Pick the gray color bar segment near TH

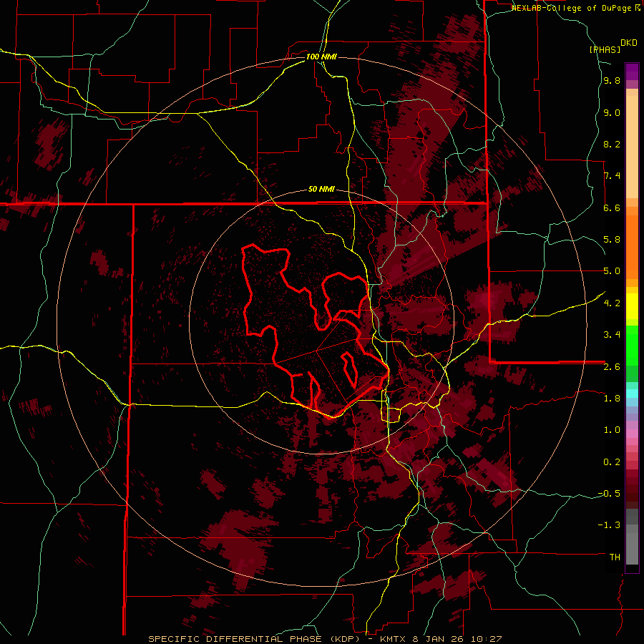[632, 548]
